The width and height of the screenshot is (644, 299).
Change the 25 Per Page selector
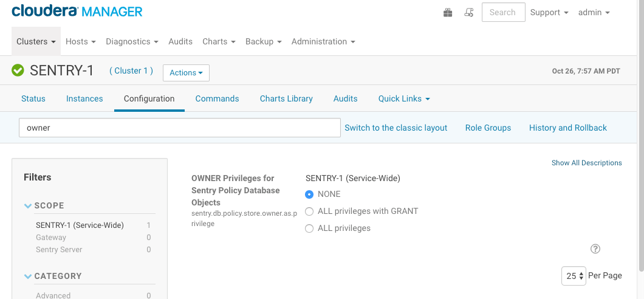point(574,275)
